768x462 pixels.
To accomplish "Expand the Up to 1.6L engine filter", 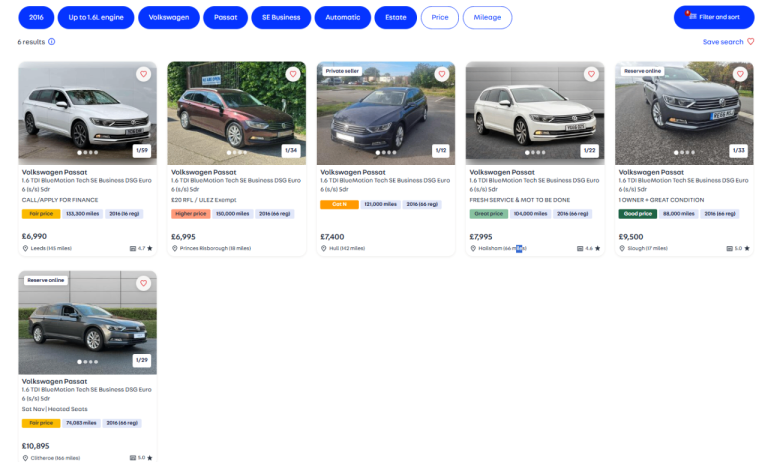I will [x=96, y=17].
